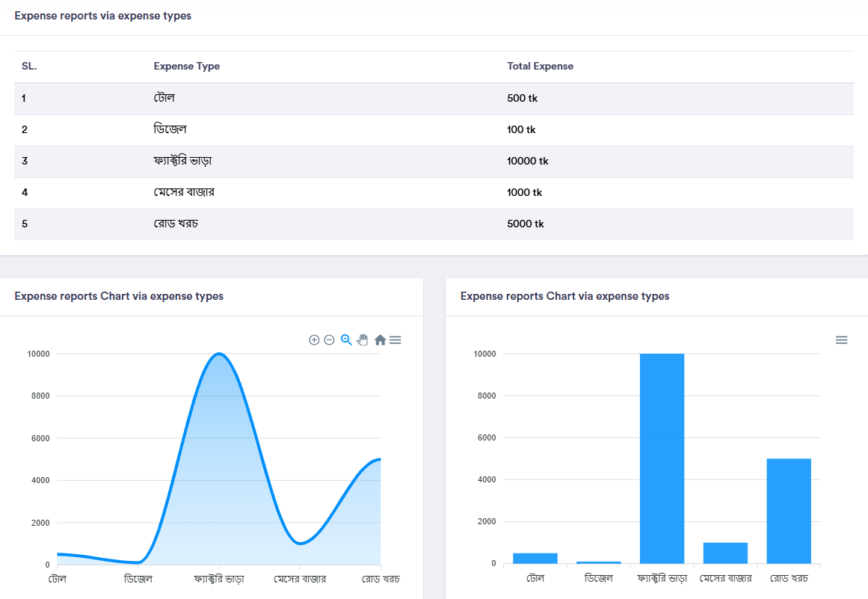Click the Expense reports via expense types heading
Screen dimensions: 868x599
[x=103, y=16]
